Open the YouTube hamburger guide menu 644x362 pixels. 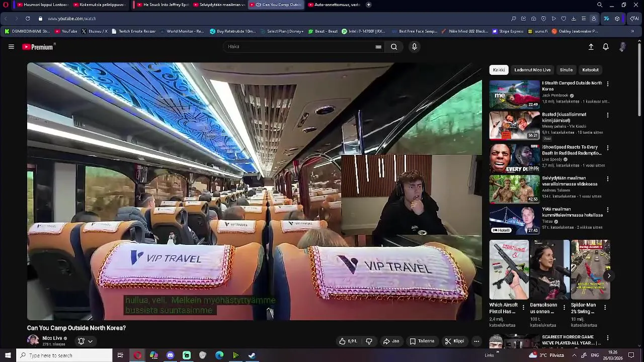[11, 47]
